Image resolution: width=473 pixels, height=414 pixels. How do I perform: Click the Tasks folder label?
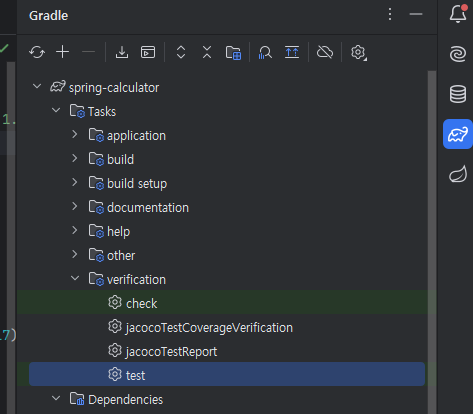pyautogui.click(x=102, y=112)
